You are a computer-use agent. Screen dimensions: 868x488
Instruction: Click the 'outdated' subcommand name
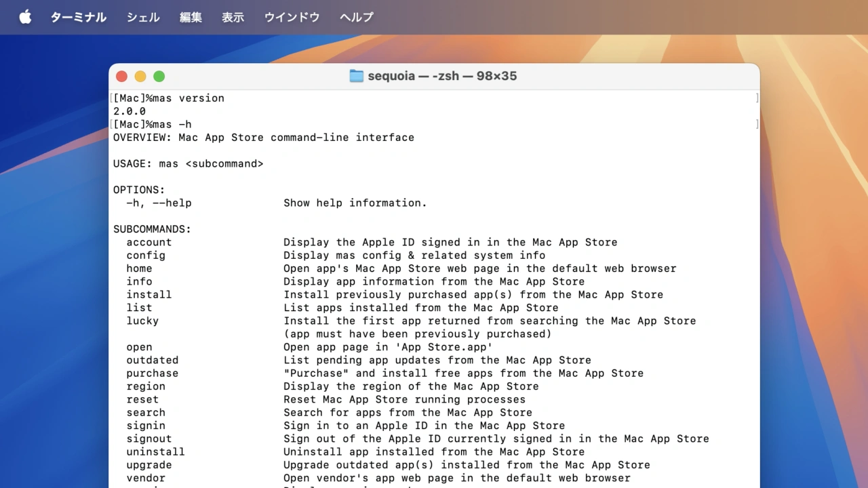pyautogui.click(x=152, y=360)
